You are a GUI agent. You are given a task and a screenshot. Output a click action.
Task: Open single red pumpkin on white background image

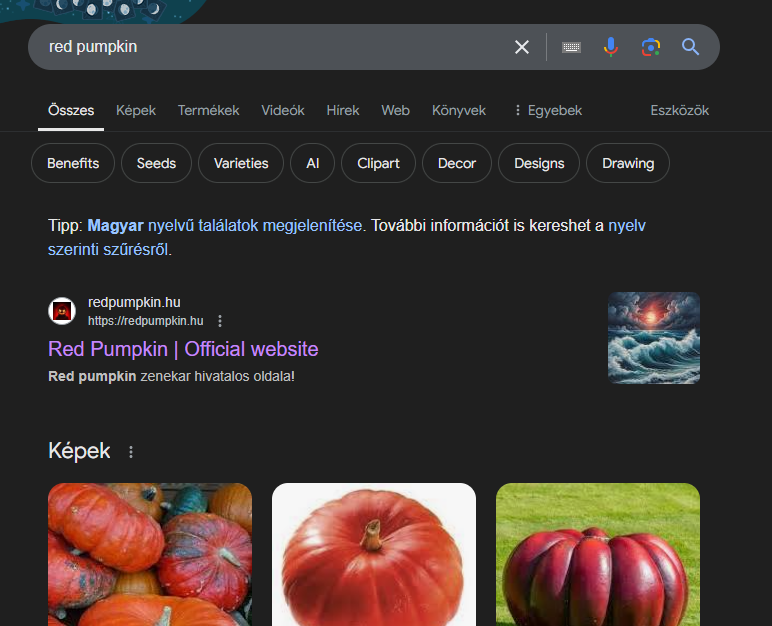(374, 554)
